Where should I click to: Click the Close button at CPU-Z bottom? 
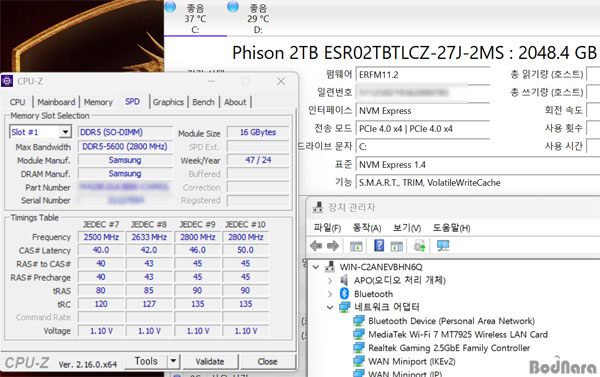[267, 361]
